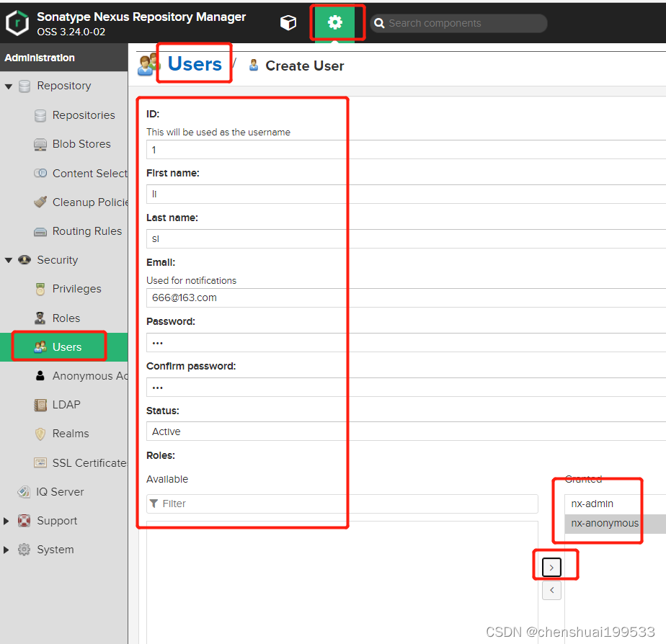Click the roles Filter input field
This screenshot has height=644, width=666.
point(342,504)
